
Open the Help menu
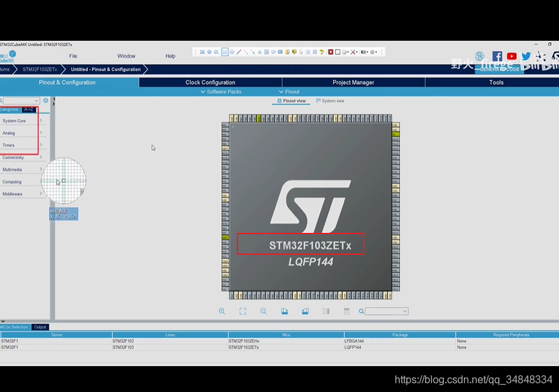pos(170,56)
